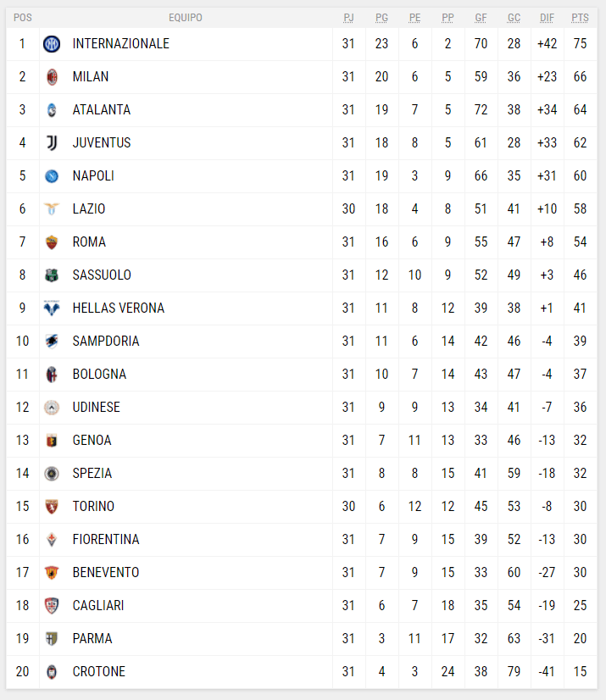Click the Internazionale club crest icon

(52, 44)
